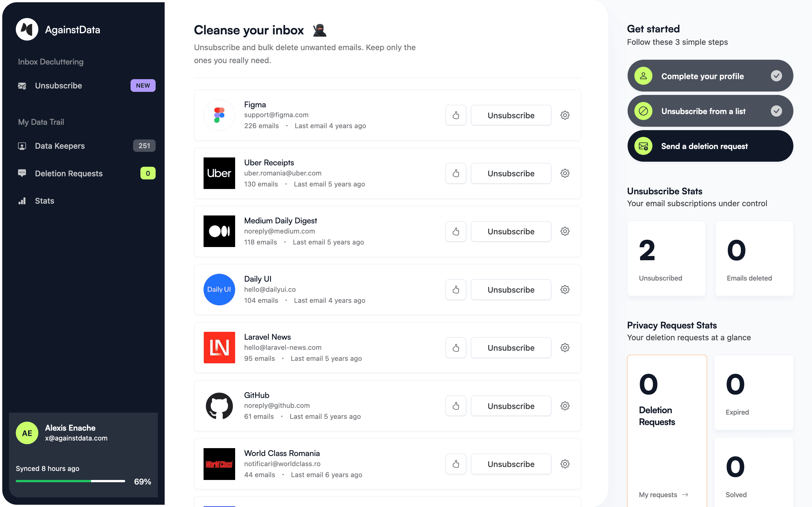This screenshot has height=507, width=812.
Task: Open the Stats sidebar item
Action: coord(44,201)
